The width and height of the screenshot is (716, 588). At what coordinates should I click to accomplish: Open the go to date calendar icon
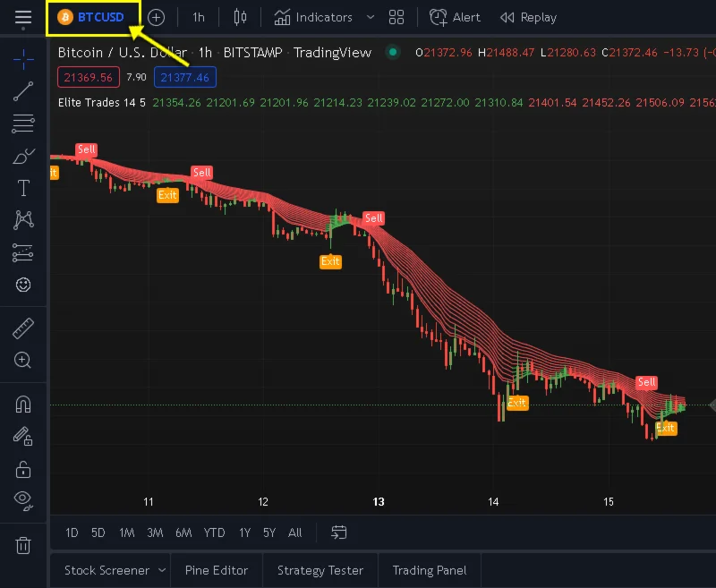[339, 533]
